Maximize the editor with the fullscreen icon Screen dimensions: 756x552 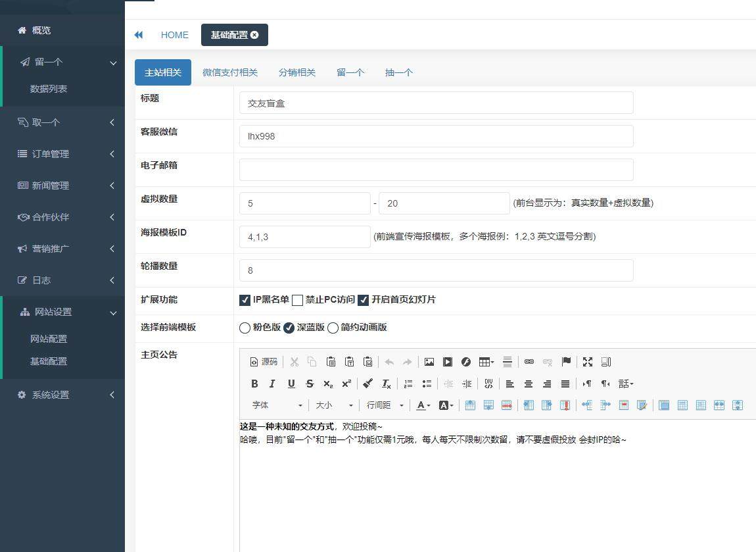click(588, 362)
